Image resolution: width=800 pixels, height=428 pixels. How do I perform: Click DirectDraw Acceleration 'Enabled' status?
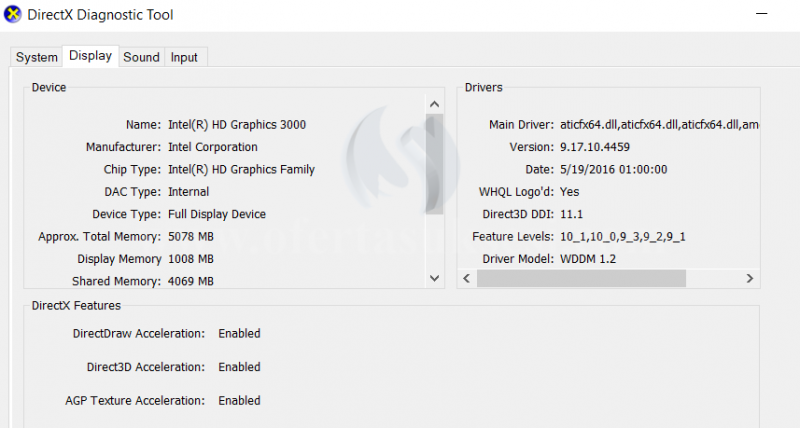pos(239,334)
